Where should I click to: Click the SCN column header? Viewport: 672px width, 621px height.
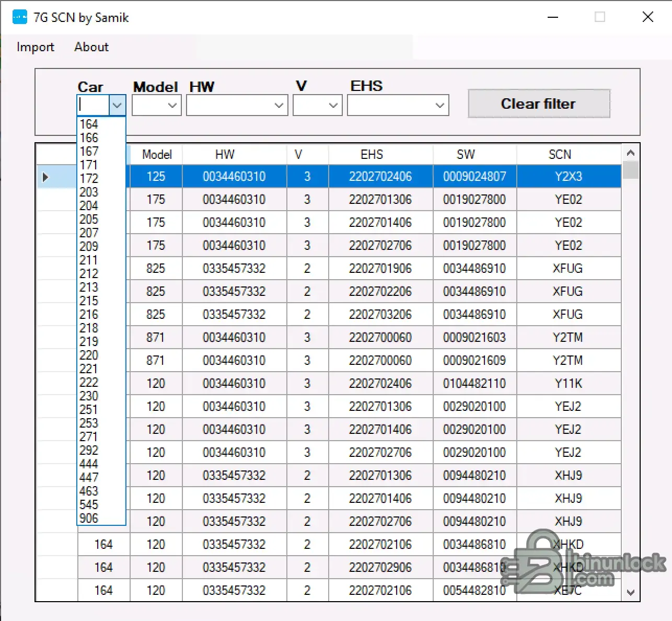click(x=560, y=155)
